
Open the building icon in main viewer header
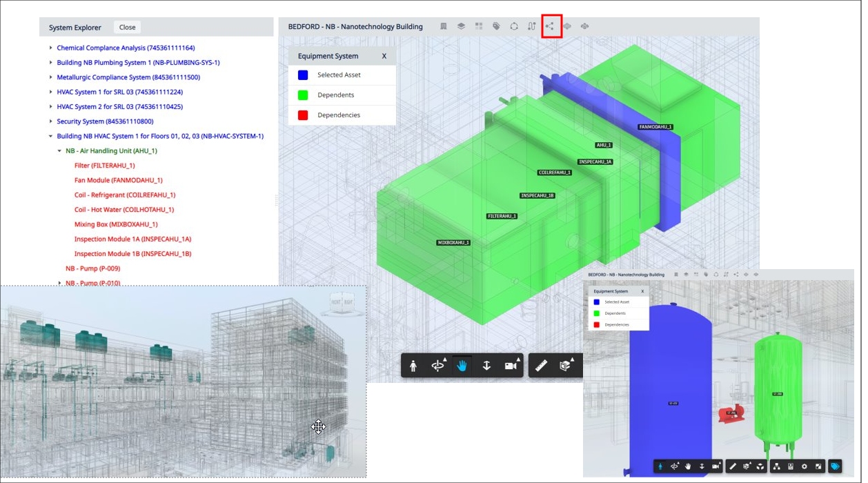point(444,26)
